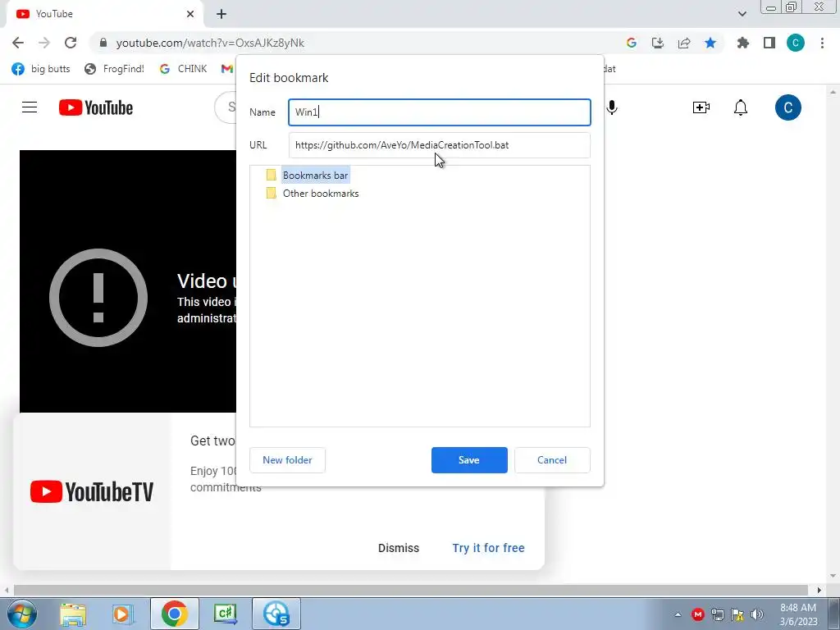840x630 pixels.
Task: Click the taskbar clock and date
Action: tap(798, 614)
